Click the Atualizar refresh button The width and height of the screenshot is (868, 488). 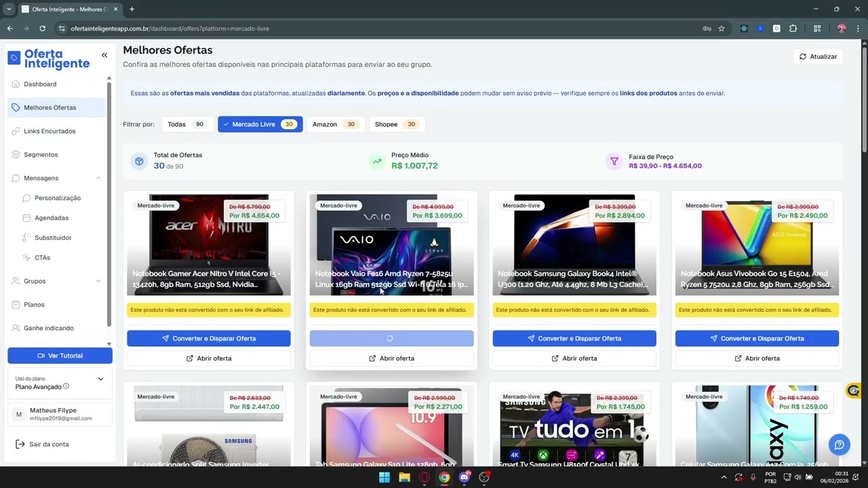pos(818,56)
